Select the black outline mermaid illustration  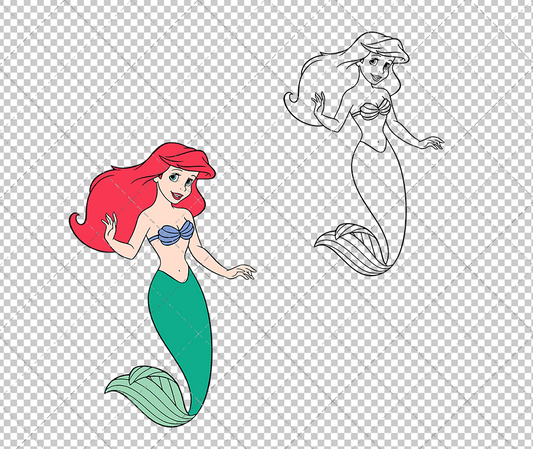[364, 154]
